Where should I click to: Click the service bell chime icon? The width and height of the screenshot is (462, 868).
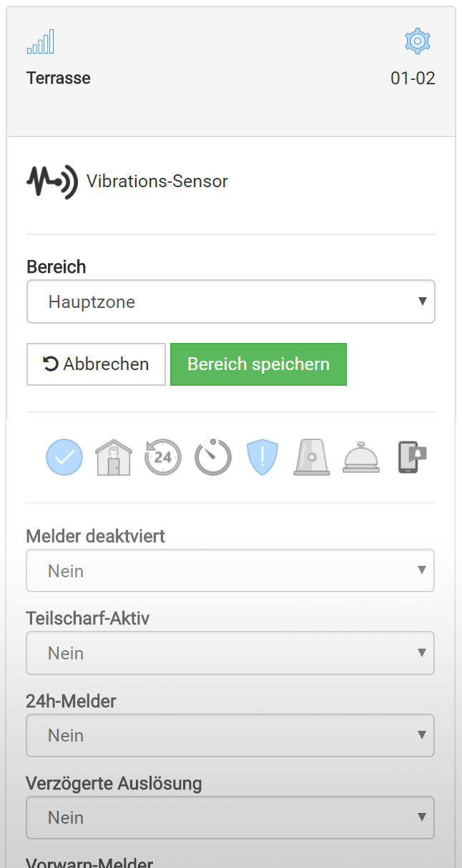(x=361, y=457)
